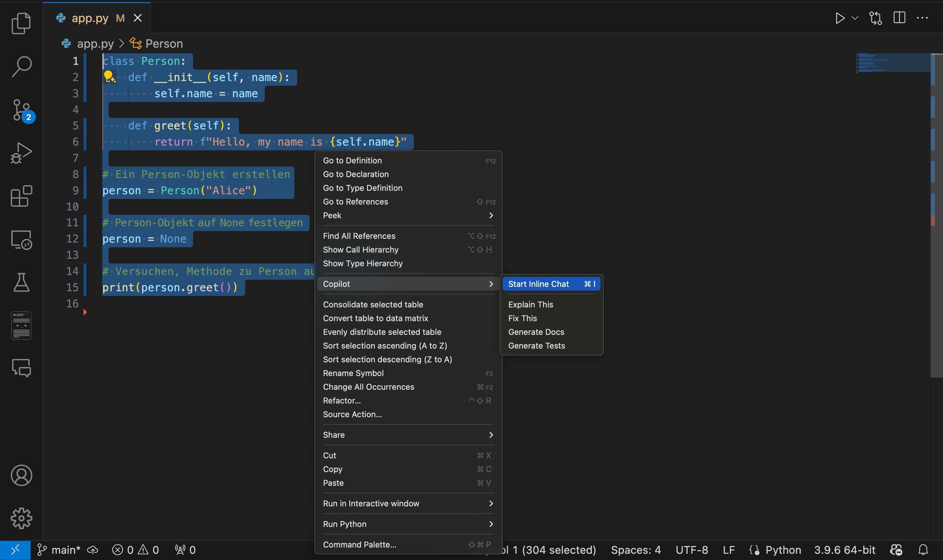Open the Testing flask view

tap(21, 282)
